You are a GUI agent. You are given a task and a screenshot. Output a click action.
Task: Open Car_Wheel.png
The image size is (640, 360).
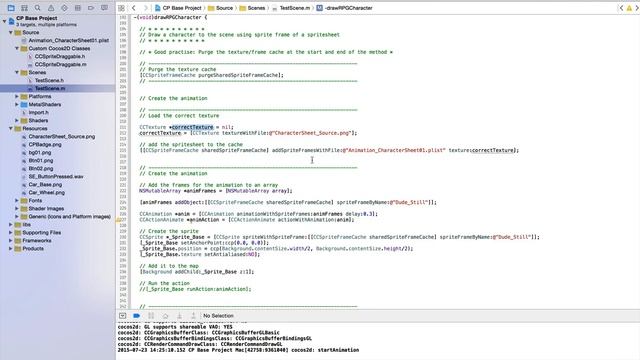[43, 193]
